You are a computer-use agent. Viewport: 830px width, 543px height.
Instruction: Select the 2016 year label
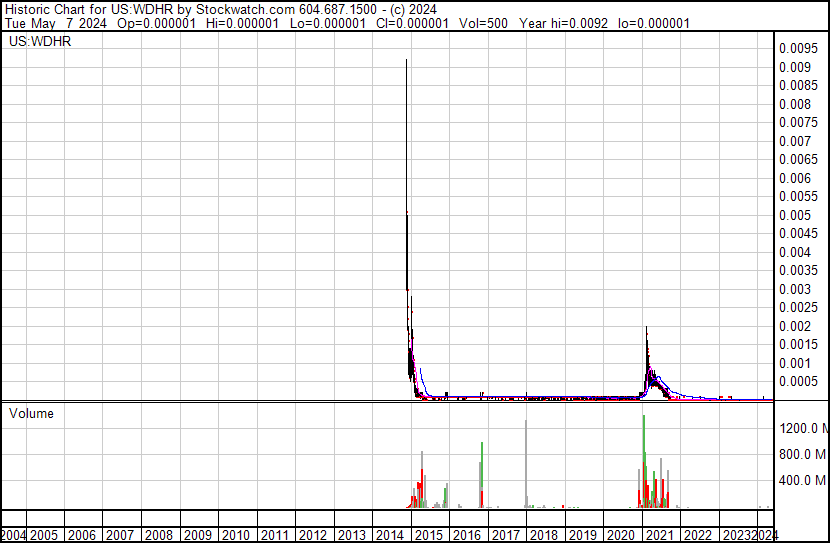point(467,535)
